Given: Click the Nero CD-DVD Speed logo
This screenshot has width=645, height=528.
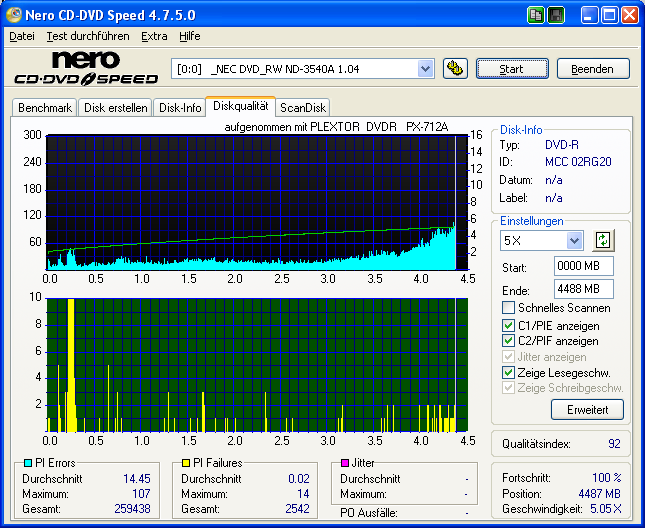Looking at the screenshot, I should point(85,68).
